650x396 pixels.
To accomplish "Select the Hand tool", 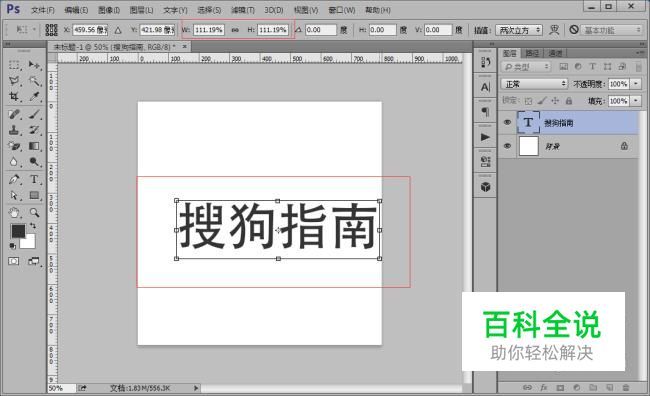I will [14, 213].
